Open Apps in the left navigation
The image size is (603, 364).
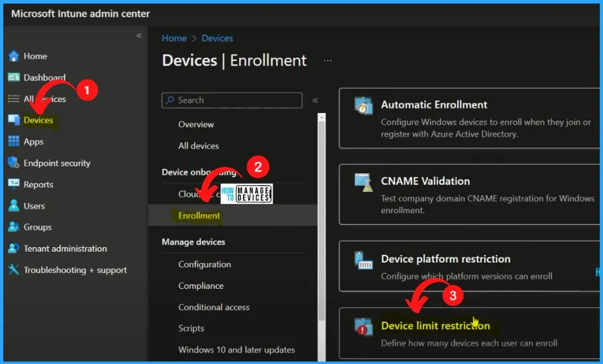pyautogui.click(x=33, y=141)
